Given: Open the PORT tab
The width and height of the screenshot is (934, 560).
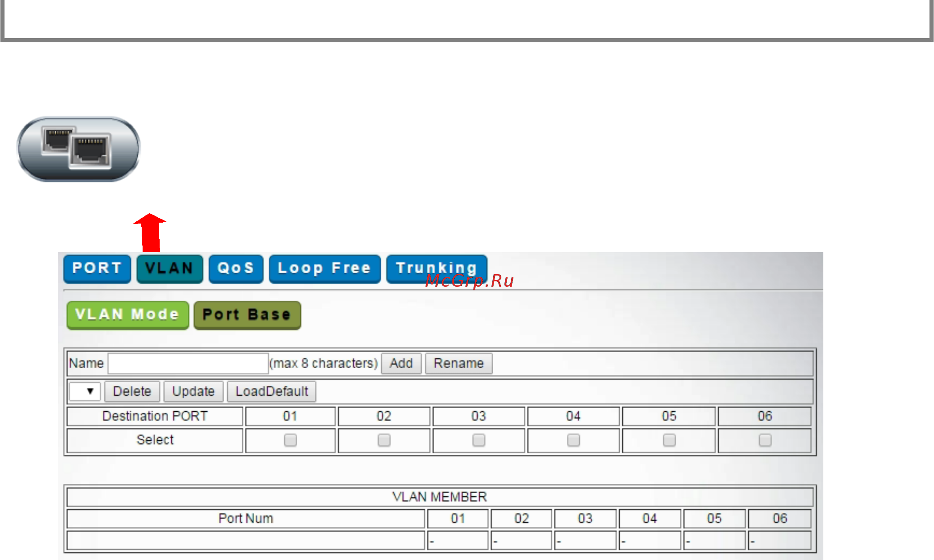Looking at the screenshot, I should [x=97, y=268].
